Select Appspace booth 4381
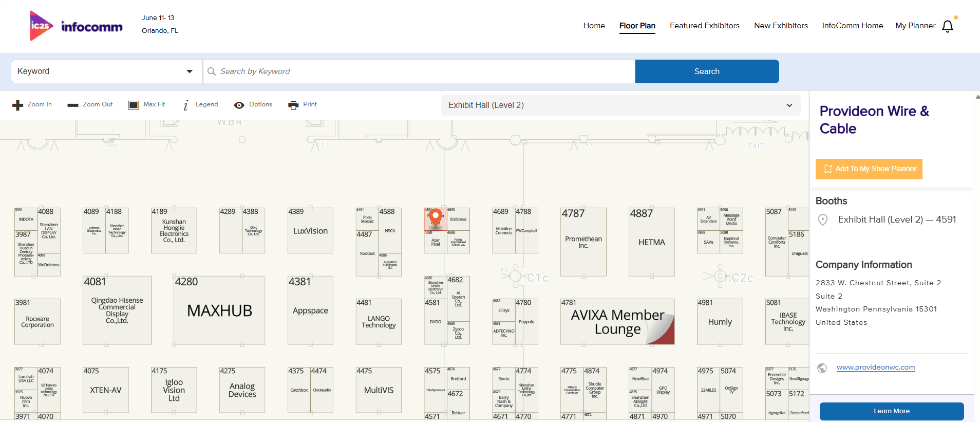The width and height of the screenshot is (980, 422). coord(310,310)
